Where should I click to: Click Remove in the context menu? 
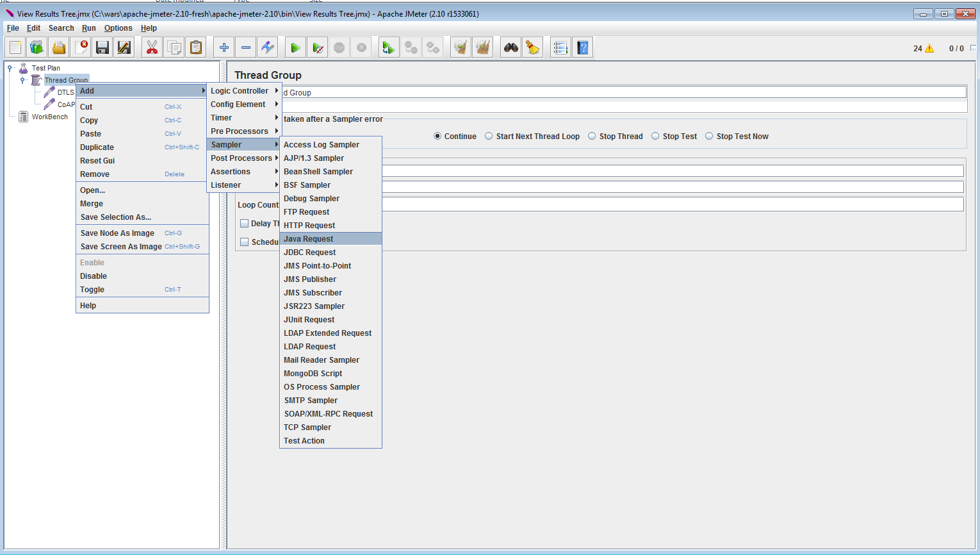142,174
